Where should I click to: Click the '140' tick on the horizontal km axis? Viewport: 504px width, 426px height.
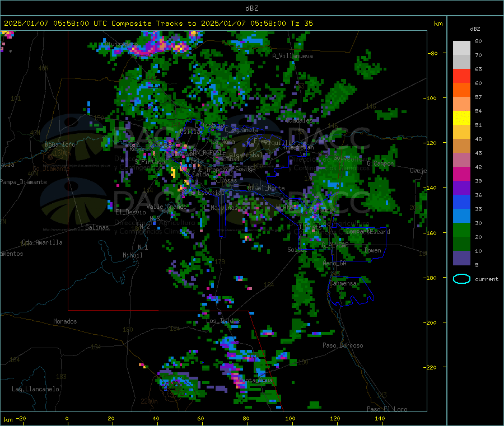click(380, 418)
